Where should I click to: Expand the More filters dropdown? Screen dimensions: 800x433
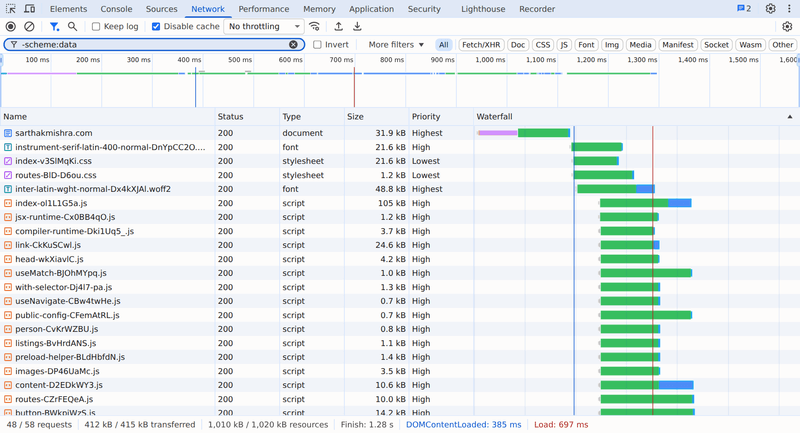(x=396, y=45)
